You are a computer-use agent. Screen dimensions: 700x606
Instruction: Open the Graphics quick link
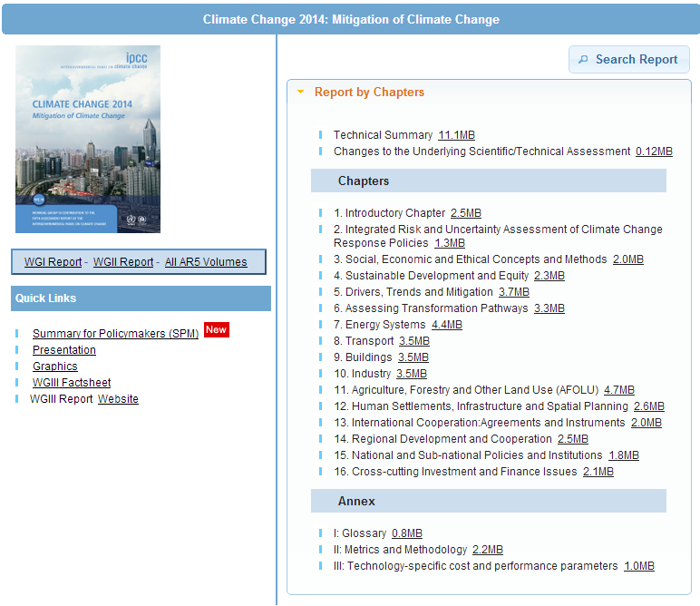pyautogui.click(x=55, y=367)
